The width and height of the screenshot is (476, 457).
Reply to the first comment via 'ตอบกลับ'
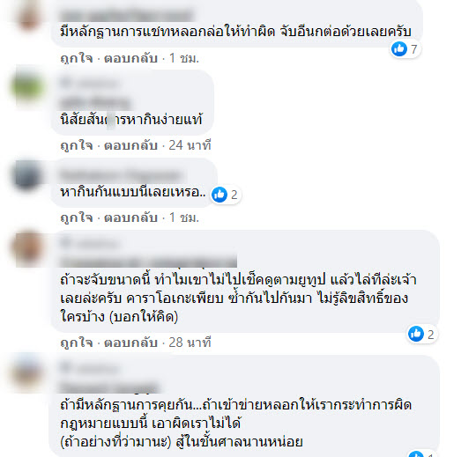pyautogui.click(x=130, y=58)
